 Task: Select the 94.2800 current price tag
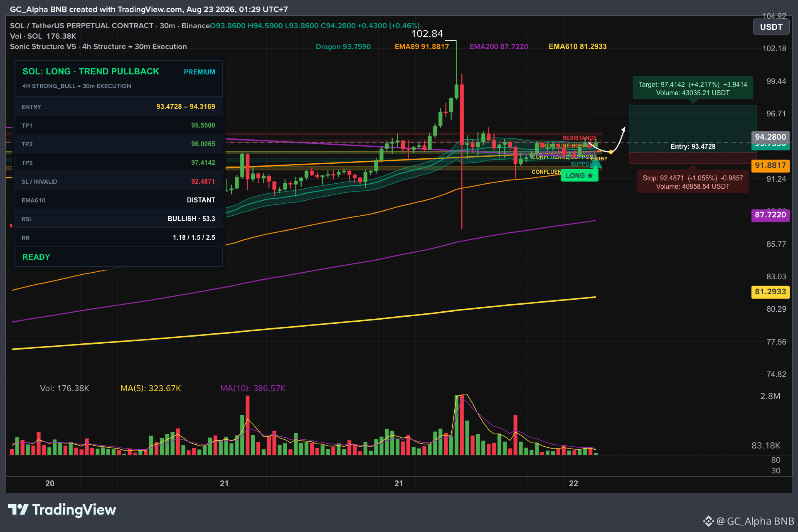click(770, 137)
